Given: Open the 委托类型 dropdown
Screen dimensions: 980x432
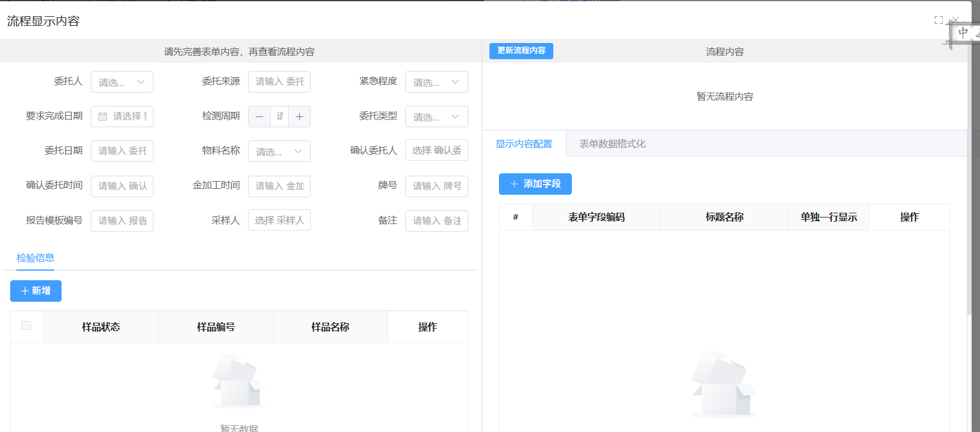Looking at the screenshot, I should pos(436,117).
